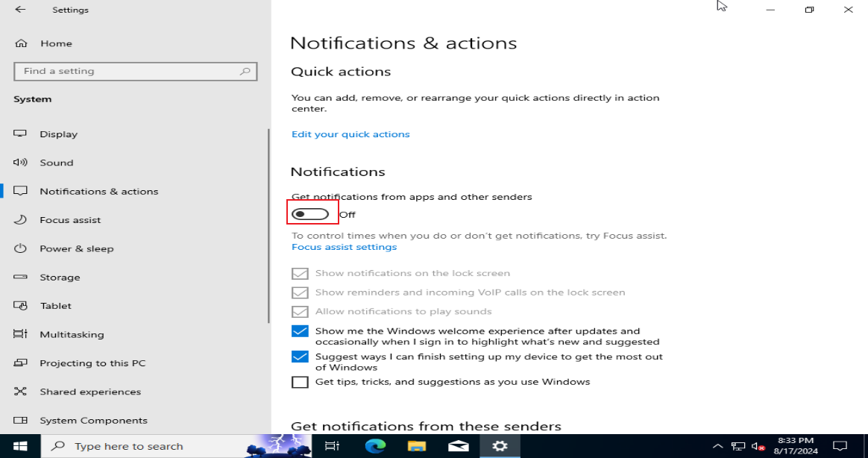Screen dimensions: 868x458
Task: Click the Multitasking icon
Action: click(x=20, y=334)
